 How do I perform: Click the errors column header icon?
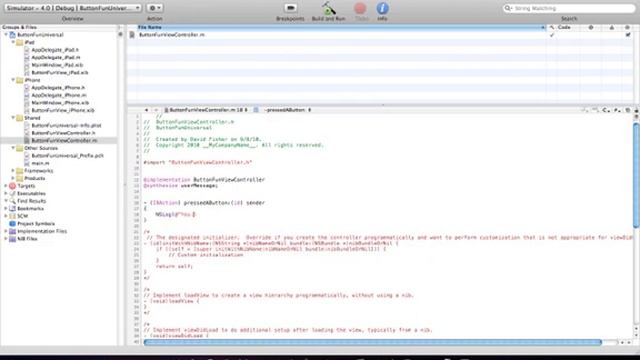(x=591, y=27)
